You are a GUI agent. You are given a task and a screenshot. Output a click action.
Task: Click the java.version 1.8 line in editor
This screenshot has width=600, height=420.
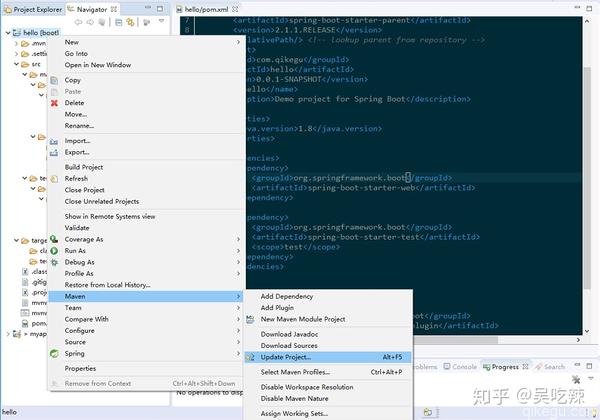pyautogui.click(x=314, y=129)
